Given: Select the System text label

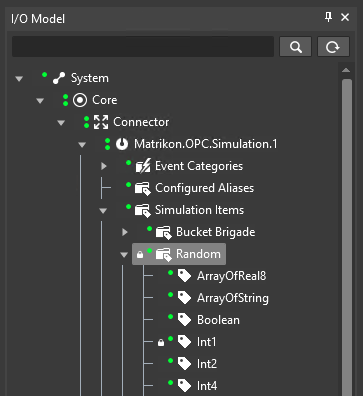Looking at the screenshot, I should click(90, 78).
